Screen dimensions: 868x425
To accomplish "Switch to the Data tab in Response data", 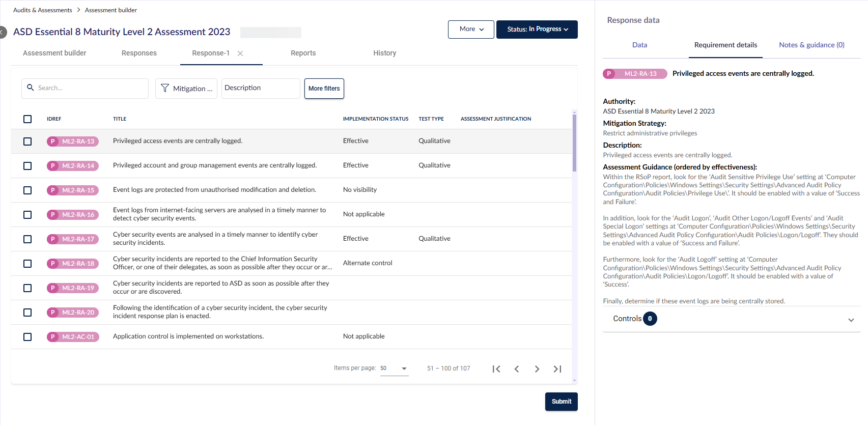I will coord(640,45).
